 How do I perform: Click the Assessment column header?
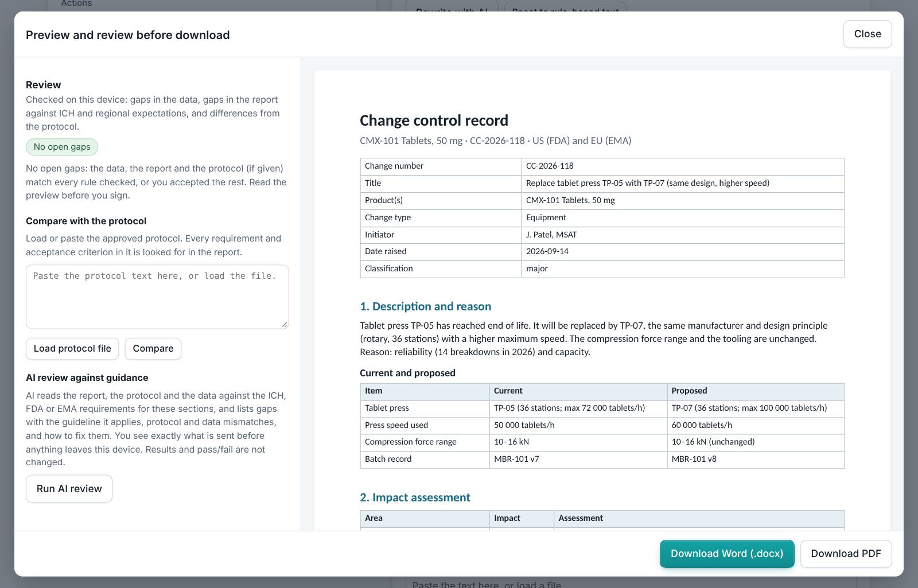point(699,519)
